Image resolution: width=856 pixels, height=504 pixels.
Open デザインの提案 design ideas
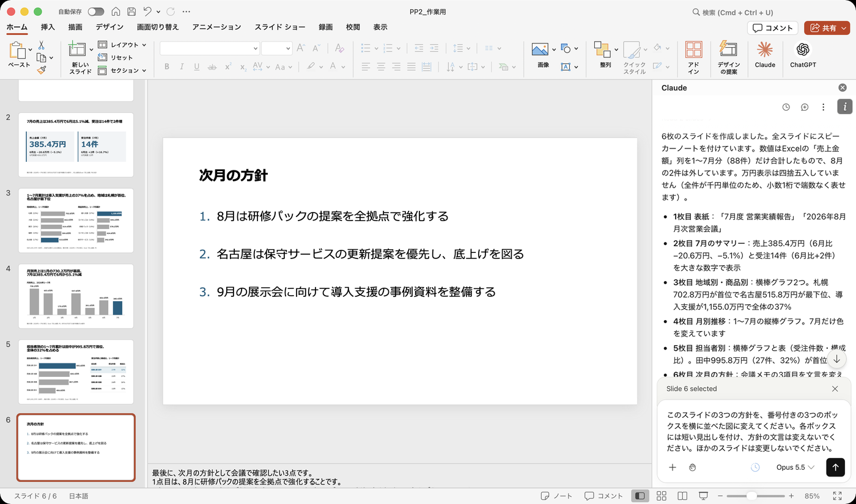tap(728, 57)
